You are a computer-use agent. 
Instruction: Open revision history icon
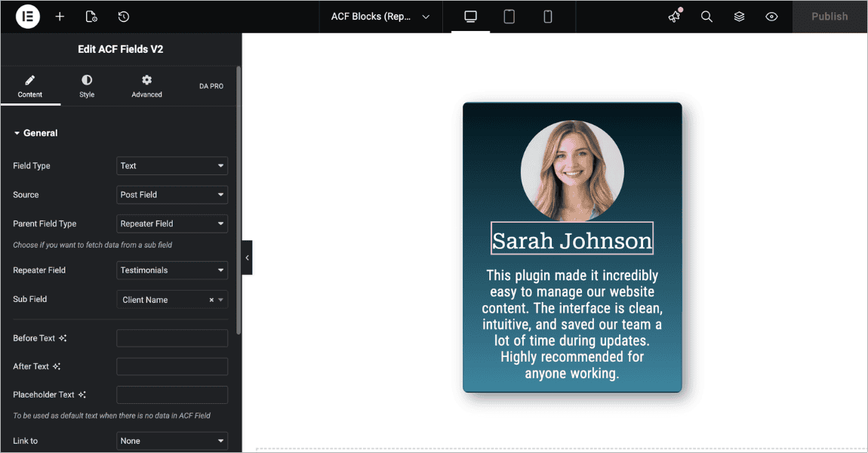coord(124,17)
